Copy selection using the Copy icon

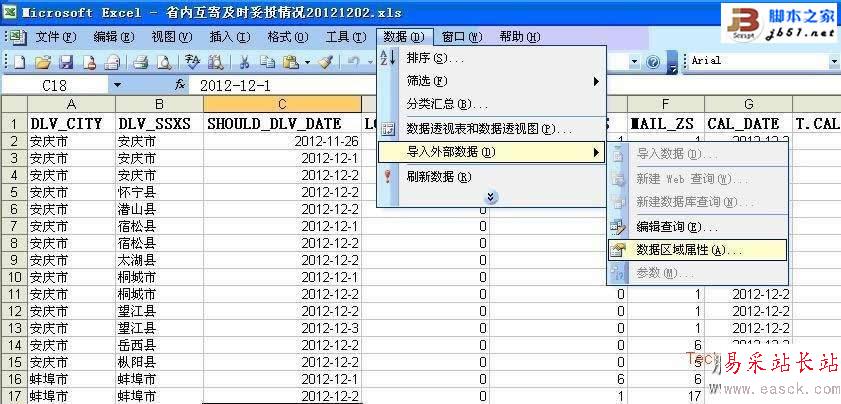[268, 62]
